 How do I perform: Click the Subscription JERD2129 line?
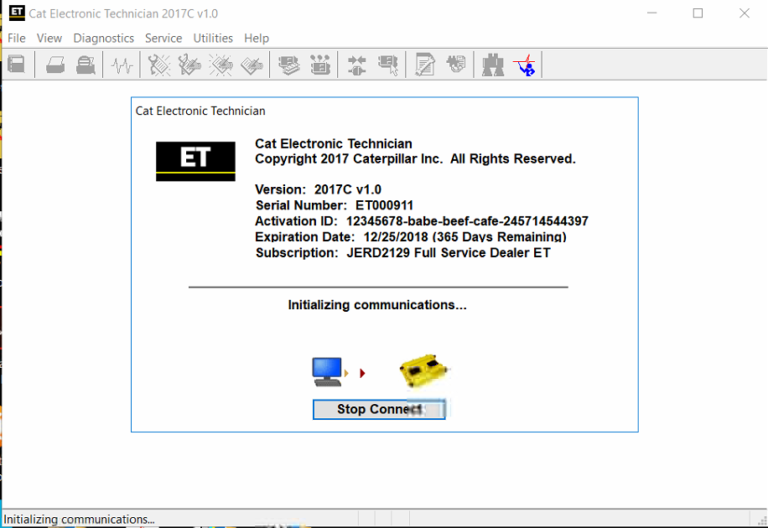(403, 253)
